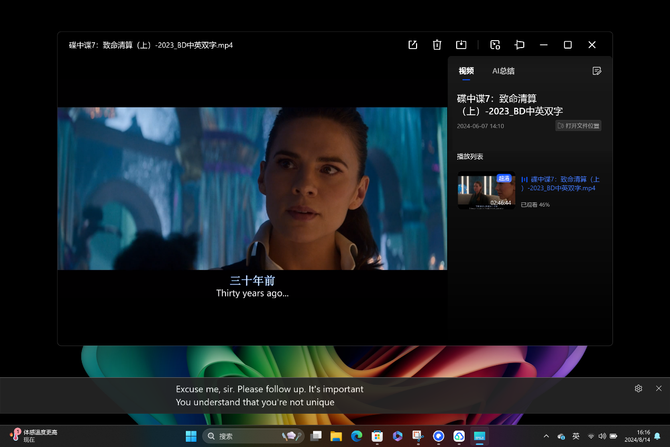The height and width of the screenshot is (447, 670).
Task: Click the video frame to pause playback
Action: point(252,188)
